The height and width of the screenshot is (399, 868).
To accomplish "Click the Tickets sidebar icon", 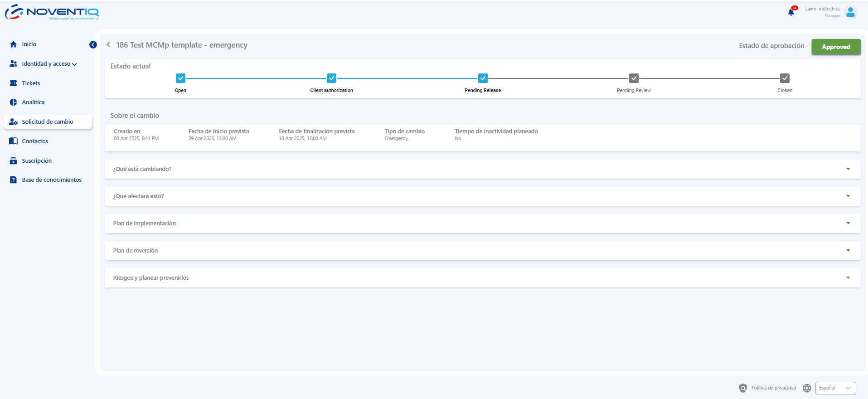I will click(14, 83).
